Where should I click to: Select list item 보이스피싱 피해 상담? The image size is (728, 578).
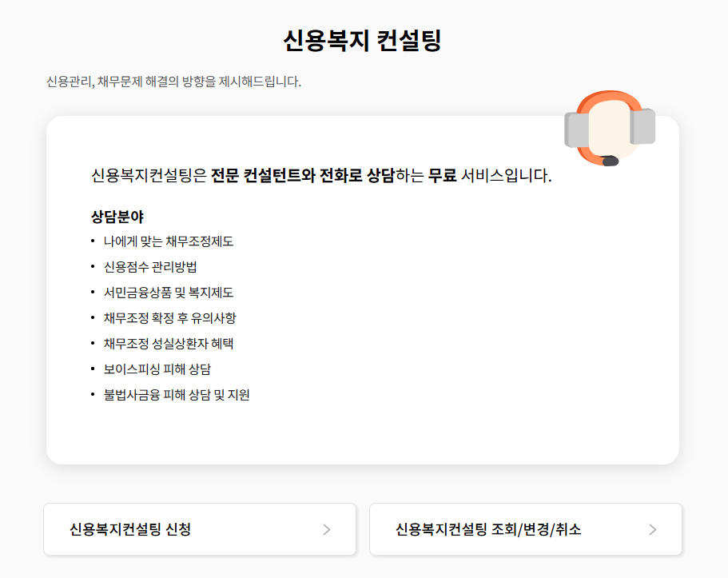[157, 369]
